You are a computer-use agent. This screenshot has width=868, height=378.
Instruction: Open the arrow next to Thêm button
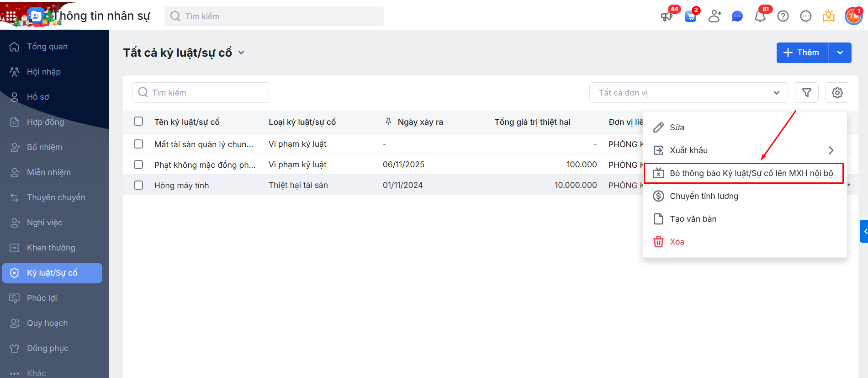(x=840, y=53)
